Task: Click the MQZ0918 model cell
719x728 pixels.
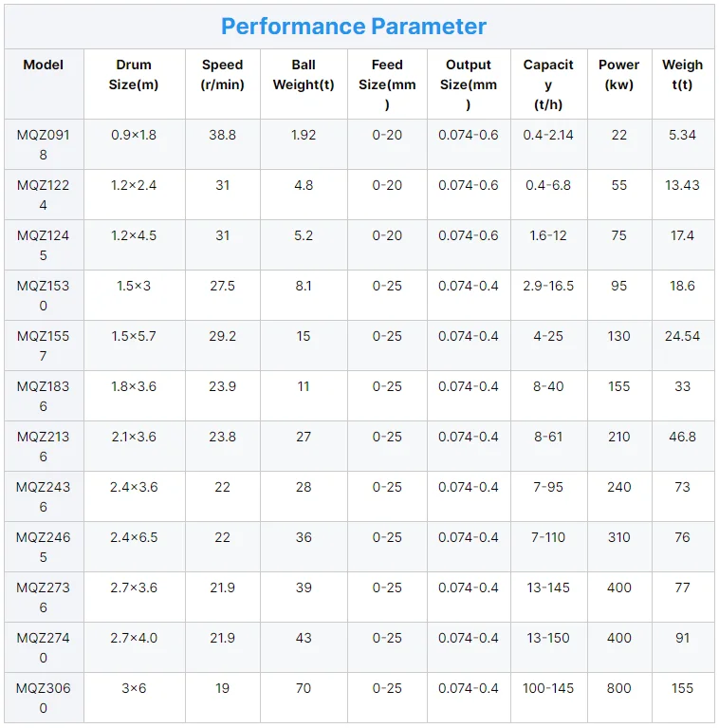Action: tap(43, 144)
